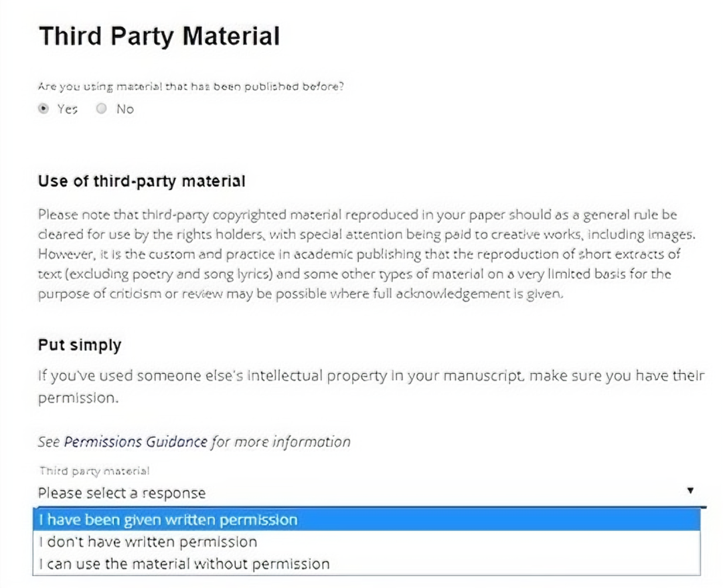
Task: Click the dropdown arrow for third party material
Action: (690, 490)
